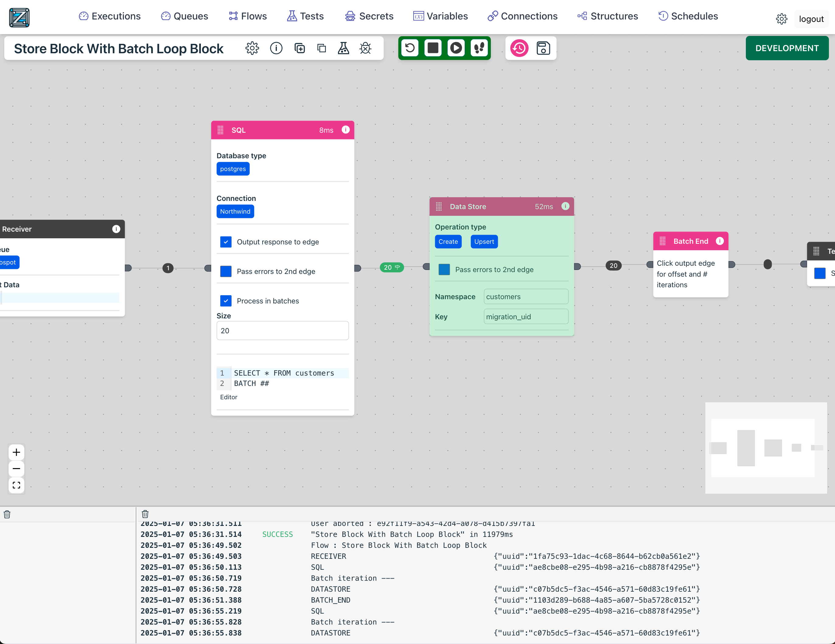The image size is (835, 644).
Task: Open the flask test icon in title bar
Action: click(x=343, y=48)
